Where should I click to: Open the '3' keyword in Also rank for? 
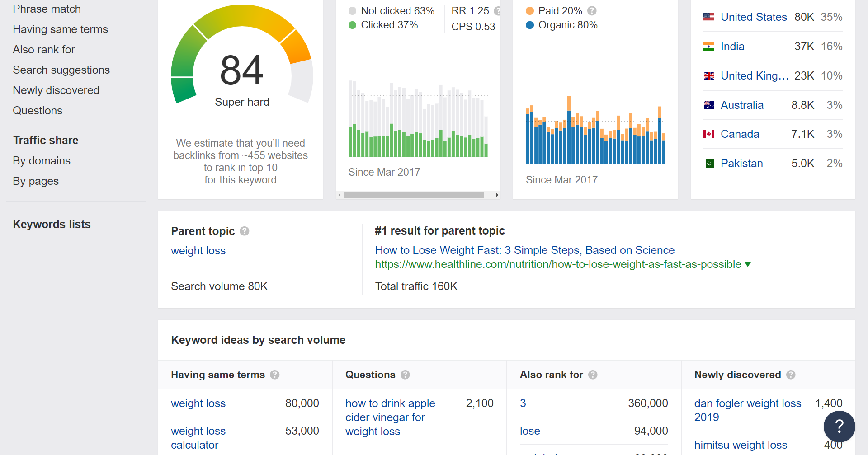[x=523, y=403]
